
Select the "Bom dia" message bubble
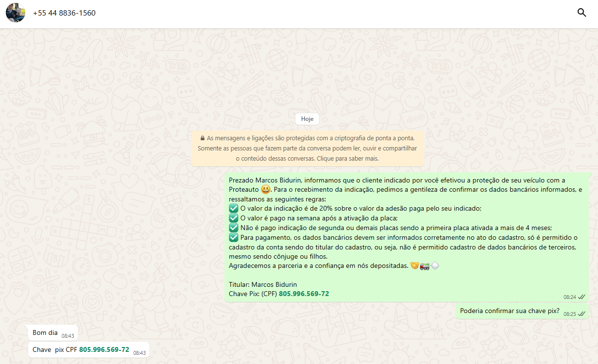click(45, 332)
